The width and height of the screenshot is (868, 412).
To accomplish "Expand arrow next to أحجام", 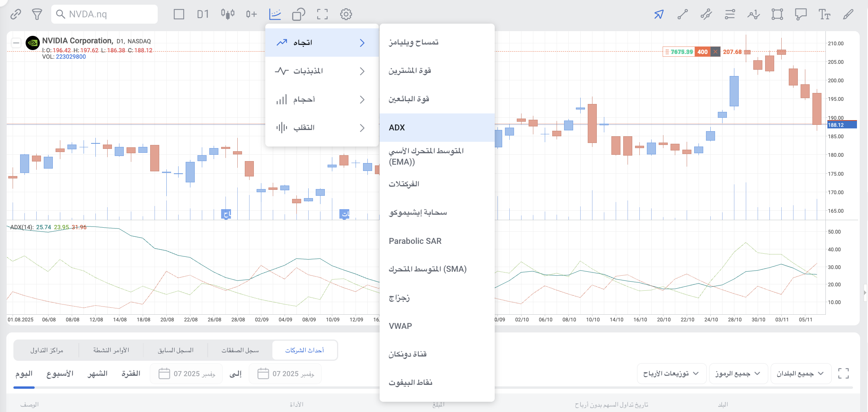I will (362, 100).
